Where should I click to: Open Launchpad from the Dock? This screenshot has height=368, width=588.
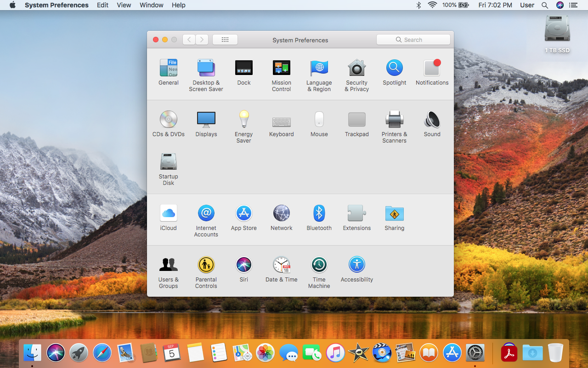point(79,353)
